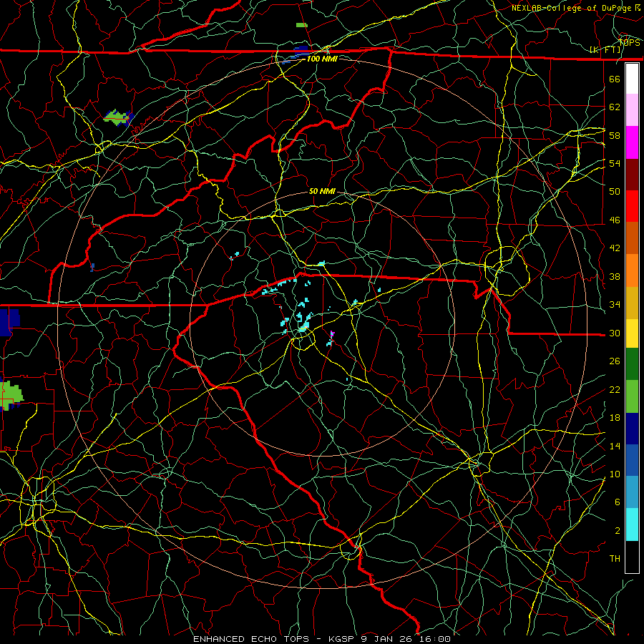
Task: Click the legend value '62'
Action: pyautogui.click(x=615, y=107)
